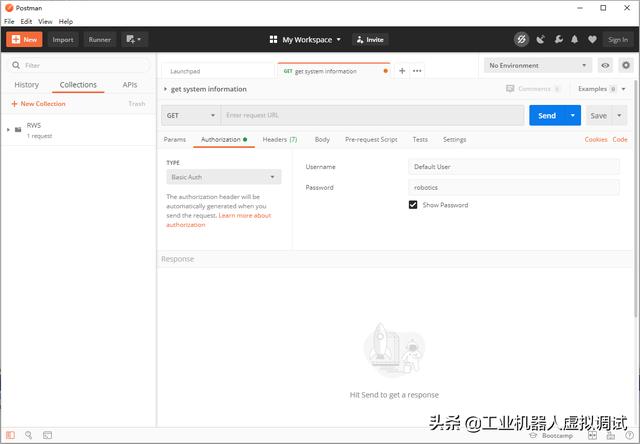640x444 pixels.
Task: Invite people to workspace
Action: coord(370,40)
